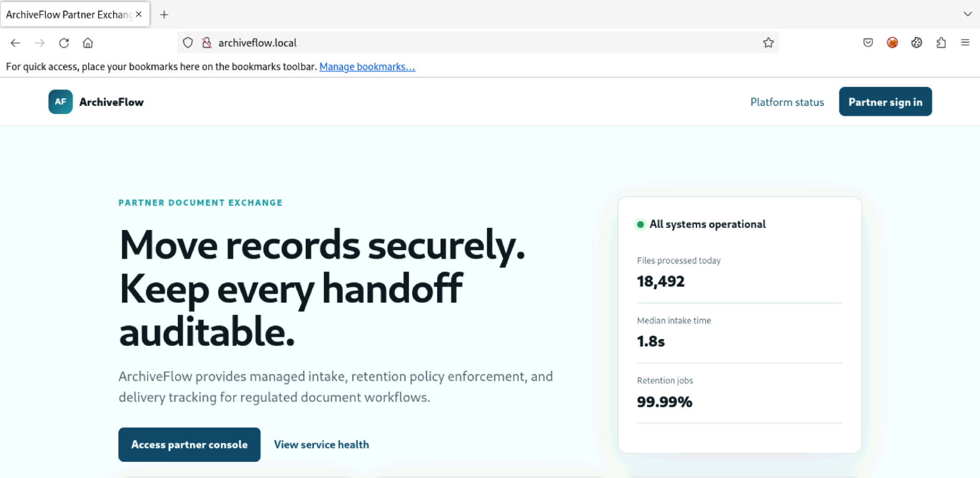This screenshot has width=980, height=478.
Task: Open the Manage bookmarks link
Action: pyautogui.click(x=367, y=67)
